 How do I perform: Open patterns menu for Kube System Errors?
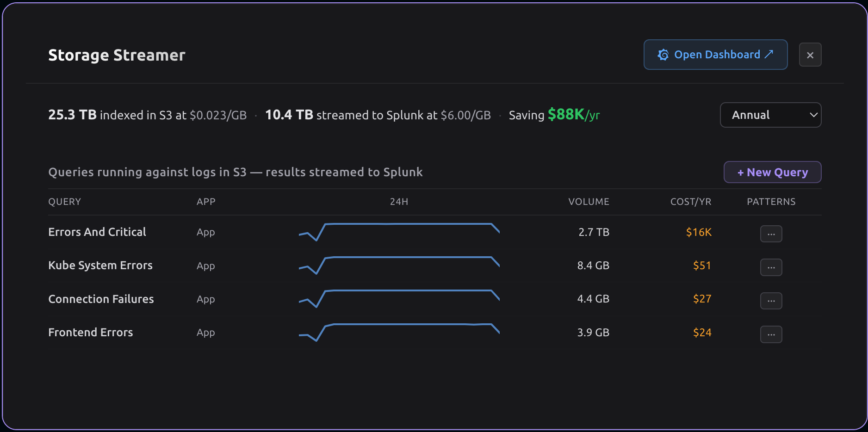(x=771, y=267)
